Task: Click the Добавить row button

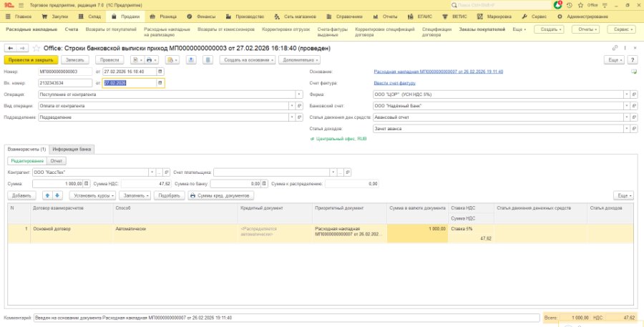Action: [x=21, y=195]
